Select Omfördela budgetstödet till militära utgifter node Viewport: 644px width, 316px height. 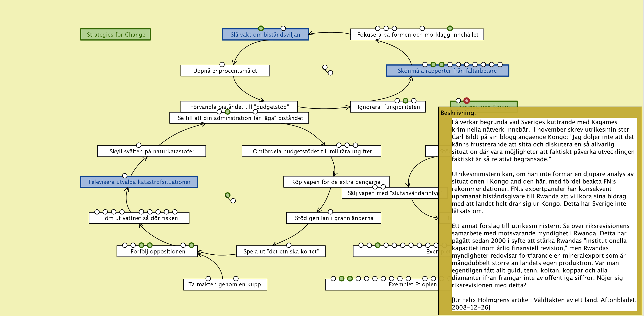coord(312,151)
